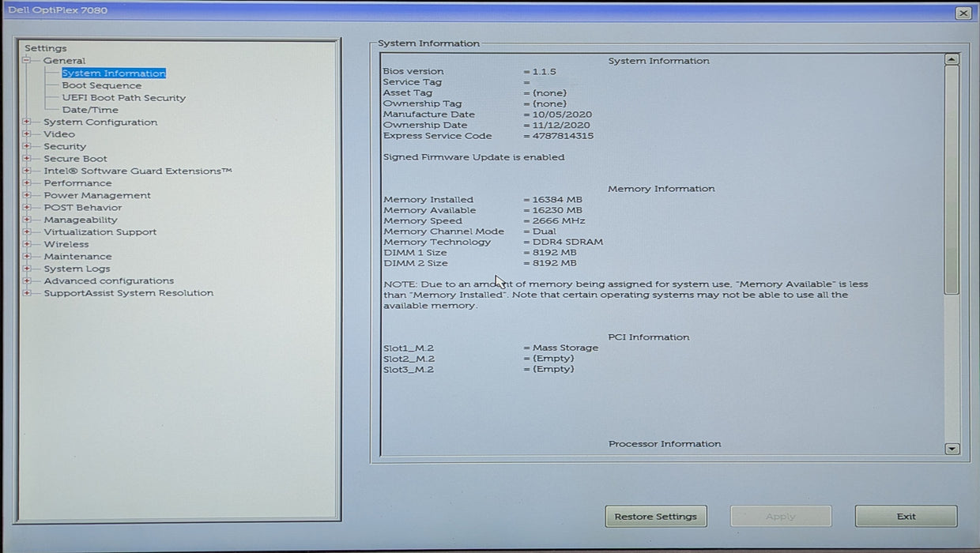The width and height of the screenshot is (980, 553).
Task: Select the Performance category label
Action: click(x=77, y=183)
